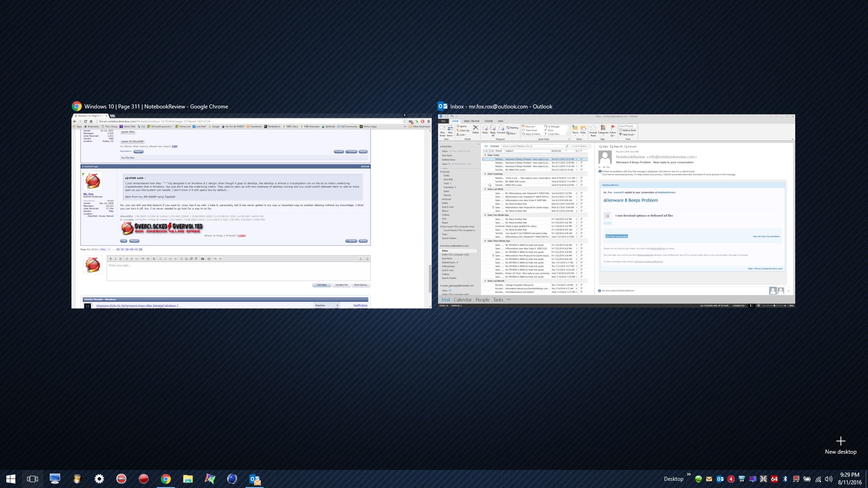Toggle the Task View button
The height and width of the screenshot is (488, 868).
pos(33,479)
